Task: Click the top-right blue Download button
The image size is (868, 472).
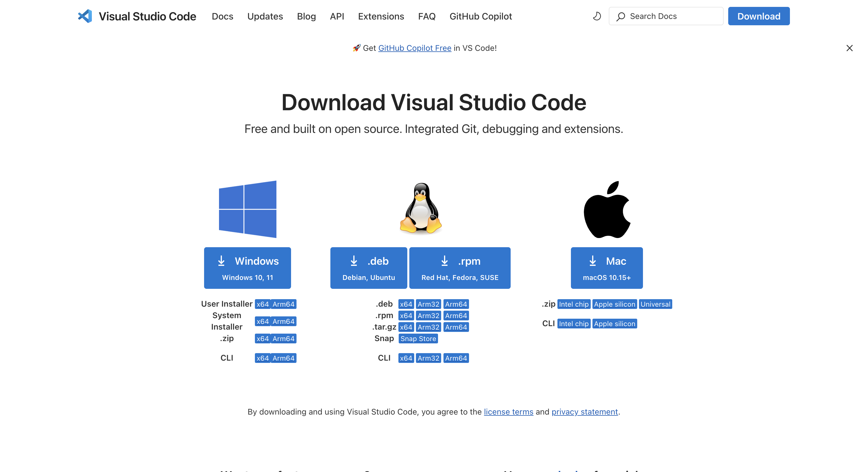Action: (758, 16)
